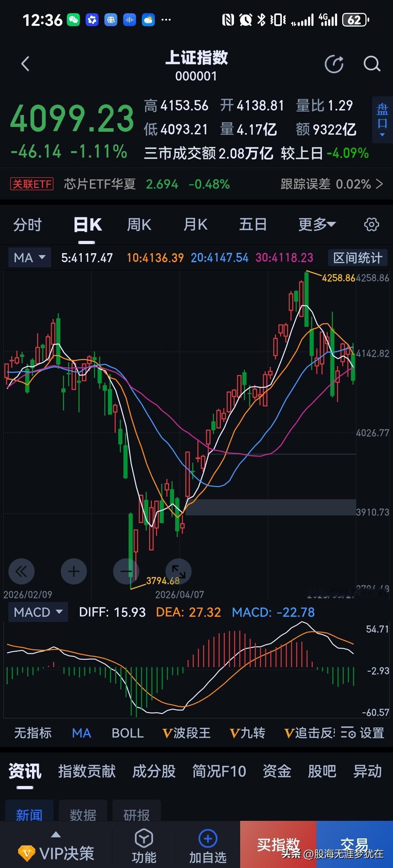Tap the 交易 button
Image resolution: width=393 pixels, height=868 pixels.
point(355,844)
